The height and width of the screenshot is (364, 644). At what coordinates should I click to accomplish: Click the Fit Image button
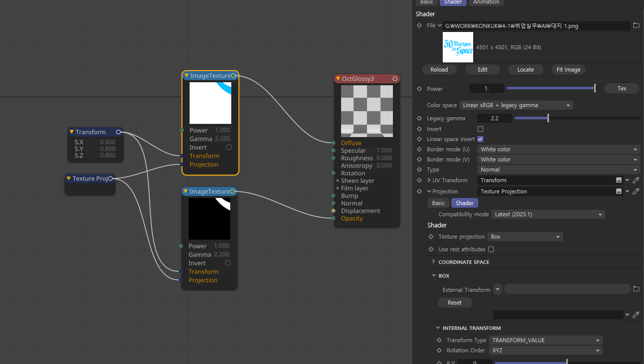[x=568, y=70]
